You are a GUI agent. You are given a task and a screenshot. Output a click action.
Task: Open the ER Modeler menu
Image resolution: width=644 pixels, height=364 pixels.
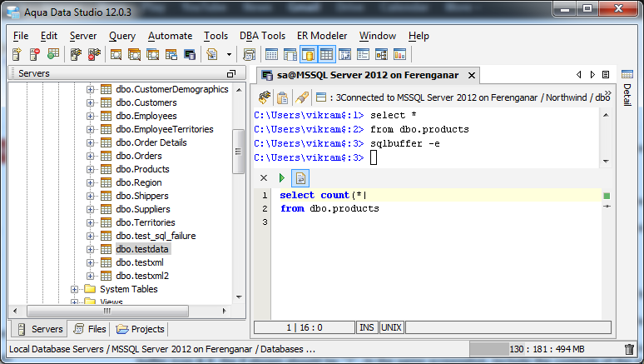(322, 36)
